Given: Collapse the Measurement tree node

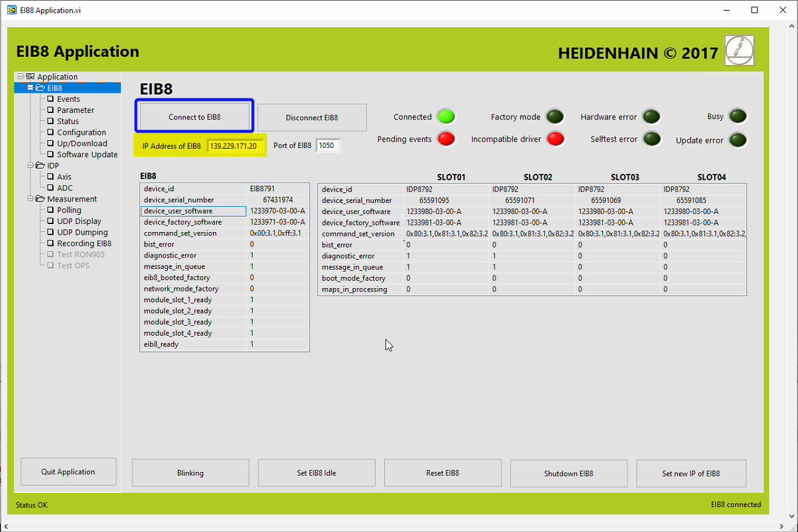Looking at the screenshot, I should click(x=30, y=199).
